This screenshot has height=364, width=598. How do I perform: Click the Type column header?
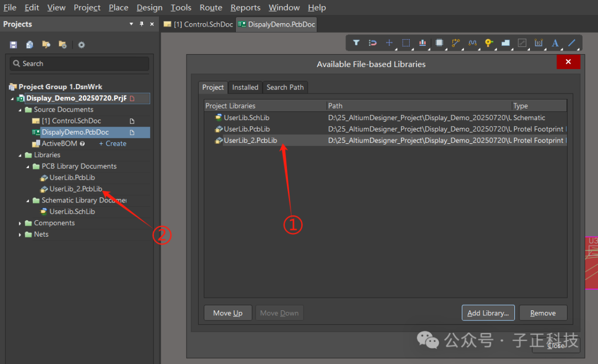tap(539, 106)
